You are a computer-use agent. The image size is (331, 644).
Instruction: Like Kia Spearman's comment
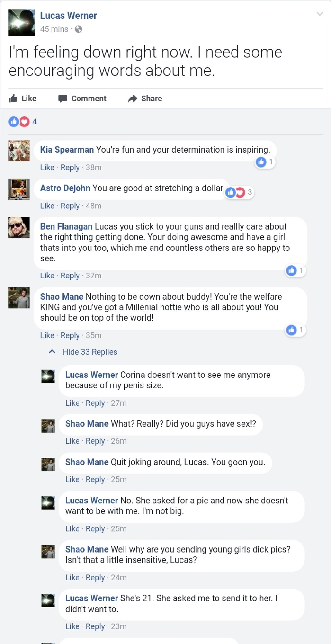47,167
